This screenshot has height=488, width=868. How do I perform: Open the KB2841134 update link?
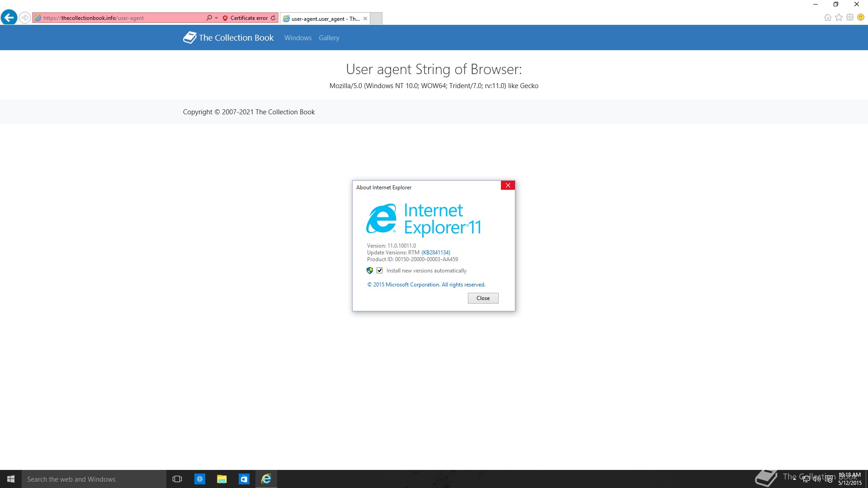[x=436, y=253]
